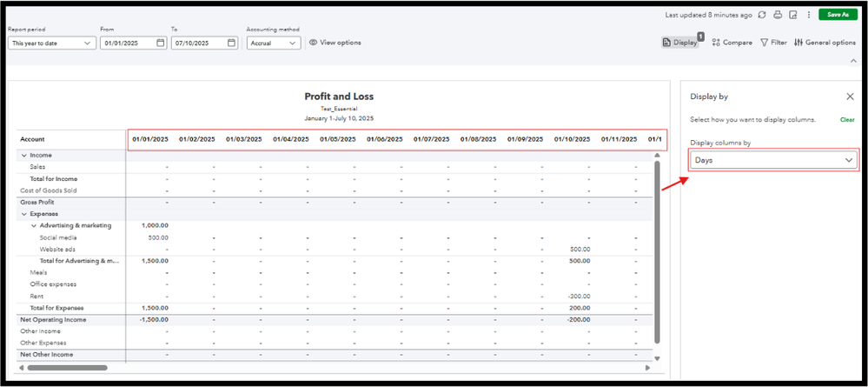868x387 pixels.
Task: Click Clear in Display by panel
Action: [x=847, y=120]
